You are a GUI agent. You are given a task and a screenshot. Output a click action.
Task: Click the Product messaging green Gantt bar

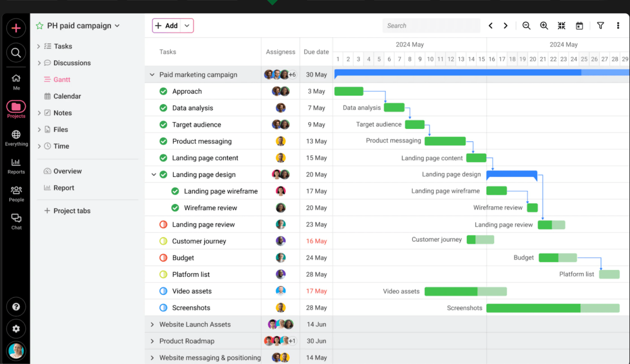[445, 141]
